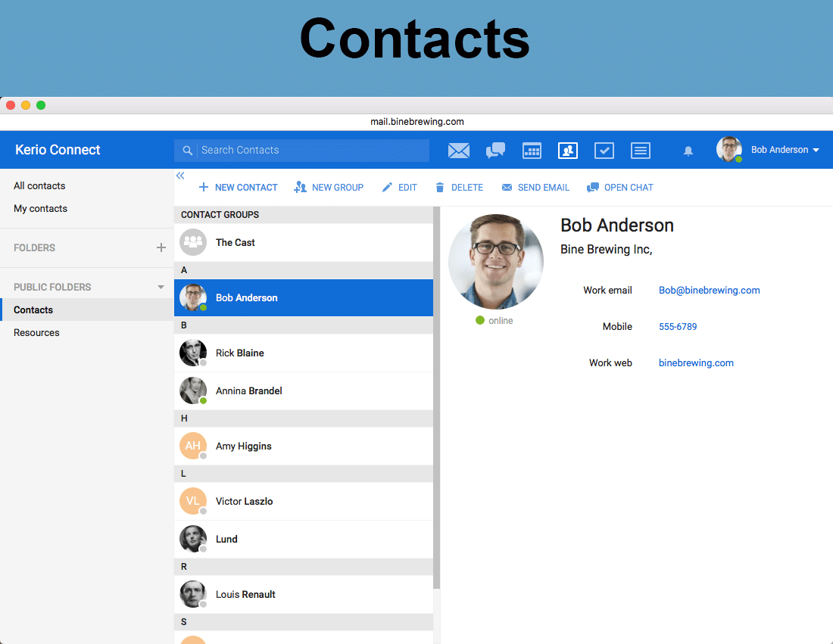
Task: Open the Chat bubbles icon in header
Action: (x=495, y=151)
